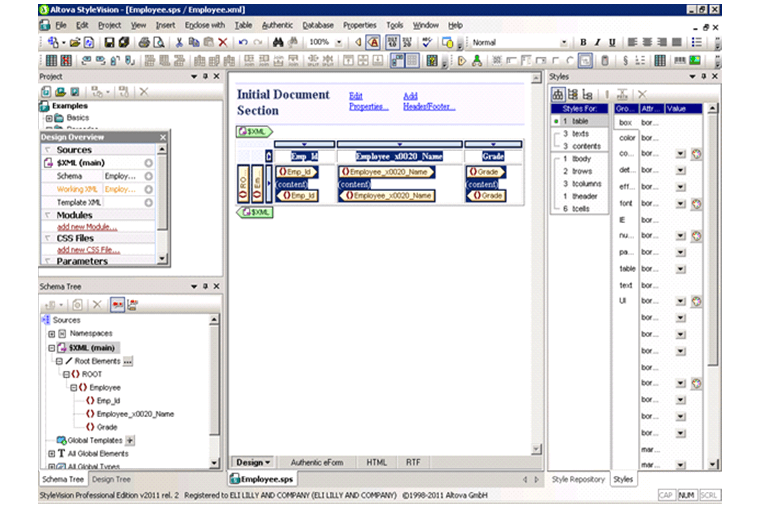Click the Save All icon
The image size is (757, 511).
coord(124,43)
